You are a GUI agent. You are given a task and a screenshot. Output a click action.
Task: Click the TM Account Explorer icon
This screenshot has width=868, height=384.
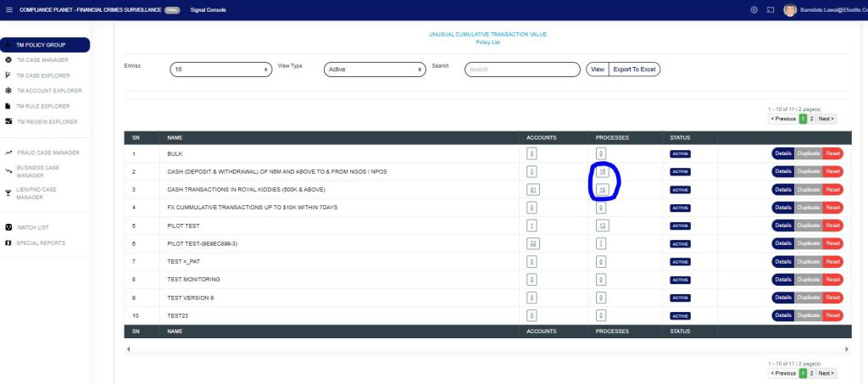click(x=8, y=91)
